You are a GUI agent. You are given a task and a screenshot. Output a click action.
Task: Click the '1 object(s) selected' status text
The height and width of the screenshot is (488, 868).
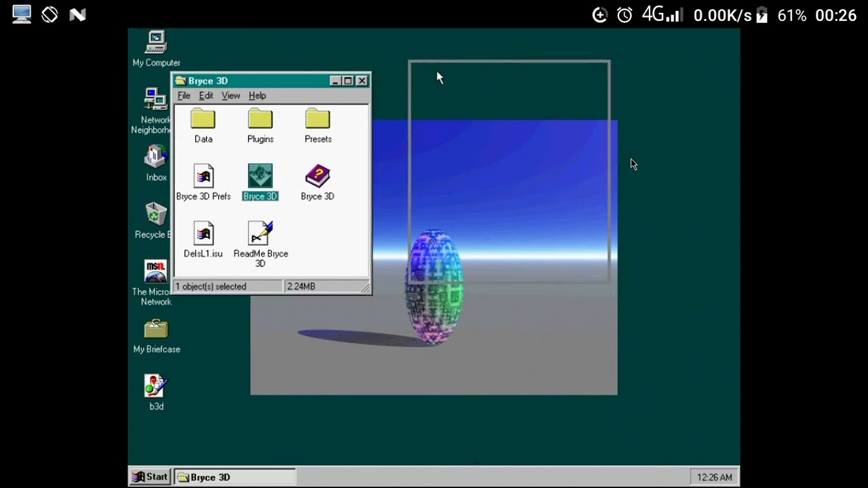[211, 287]
